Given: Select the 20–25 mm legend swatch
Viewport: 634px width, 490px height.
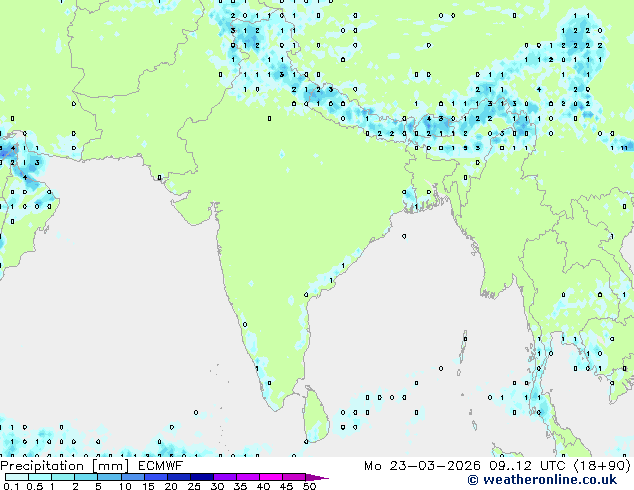Looking at the screenshot, I should pos(178,477).
